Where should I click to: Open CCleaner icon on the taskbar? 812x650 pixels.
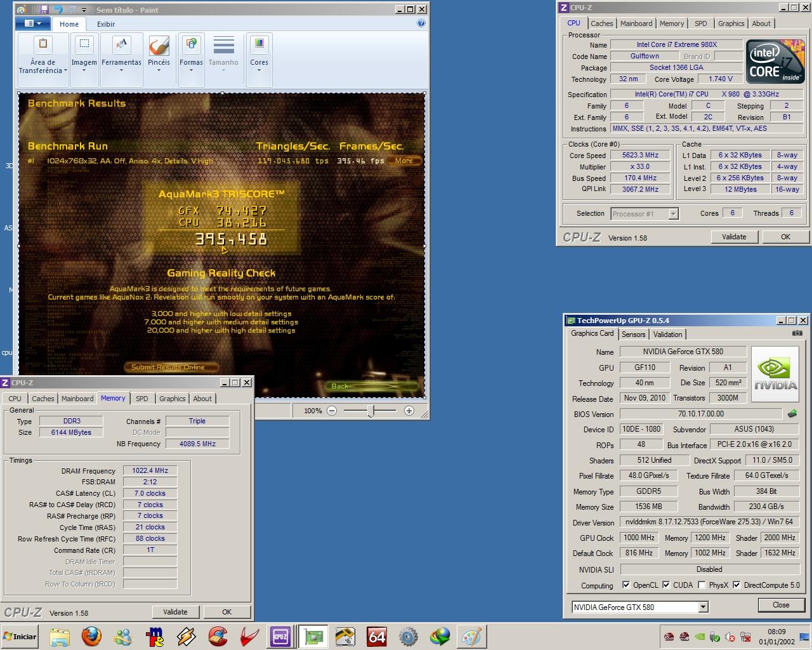(218, 636)
